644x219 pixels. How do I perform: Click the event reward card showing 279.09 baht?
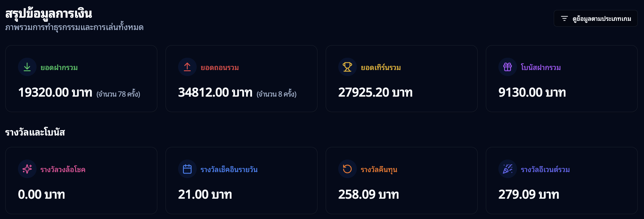[562, 180]
